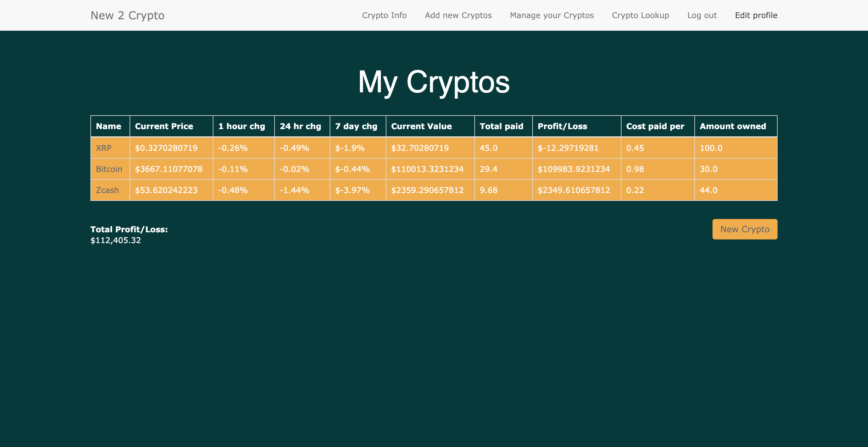The height and width of the screenshot is (447, 868).
Task: Open the Crypto Info page
Action: (x=384, y=15)
